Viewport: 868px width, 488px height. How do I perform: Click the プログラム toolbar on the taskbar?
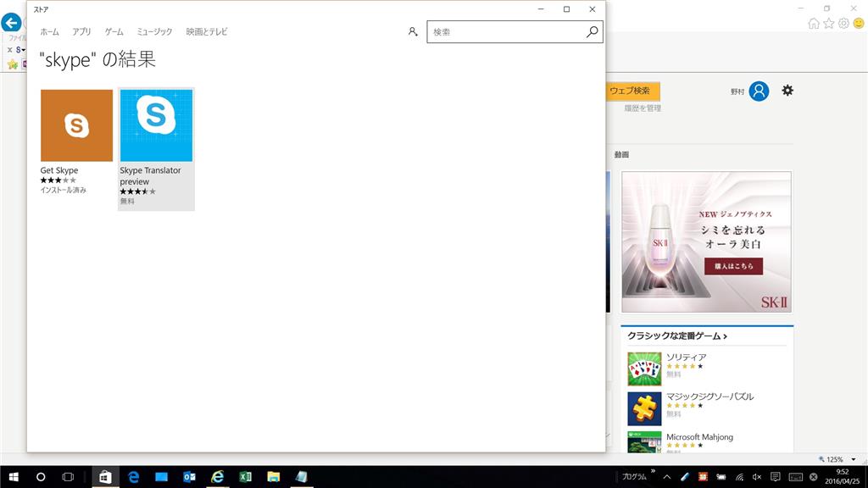pos(634,477)
